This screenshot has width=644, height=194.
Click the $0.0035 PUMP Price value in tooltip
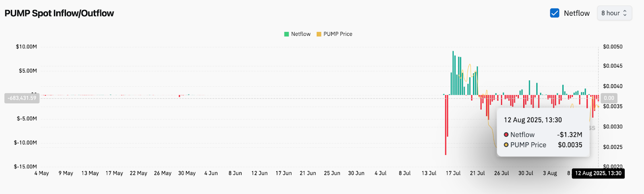click(x=570, y=145)
